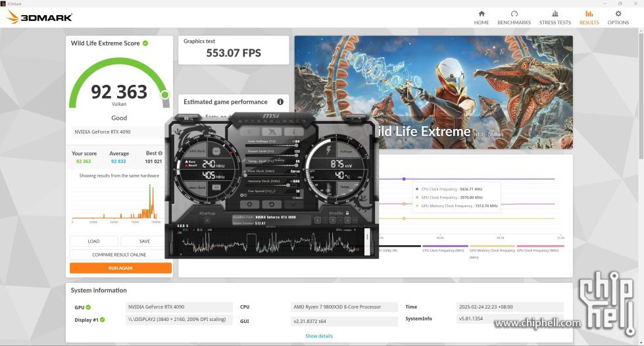Click the 'v2.31.8372 s64' GUI version value
The height and width of the screenshot is (346, 644).
point(344,322)
